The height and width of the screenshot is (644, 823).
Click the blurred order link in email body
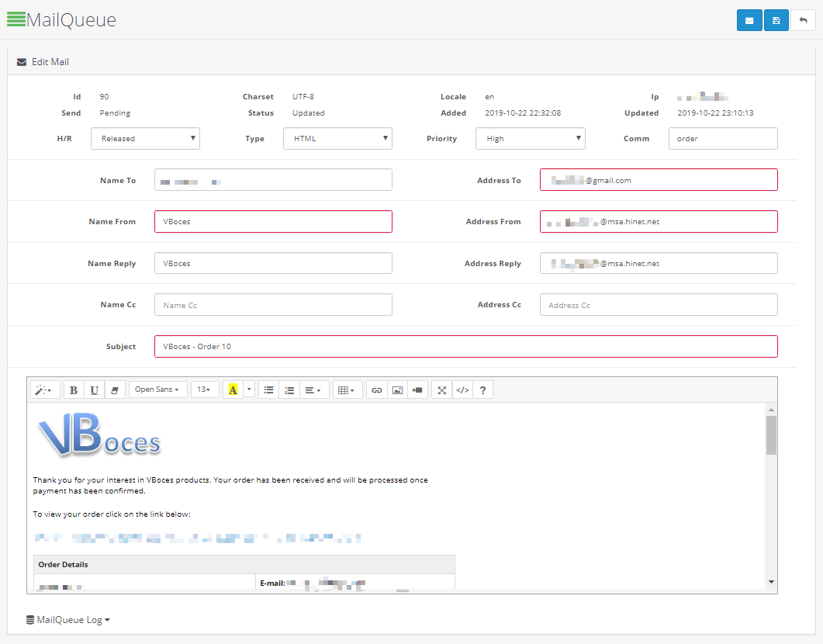click(x=197, y=538)
